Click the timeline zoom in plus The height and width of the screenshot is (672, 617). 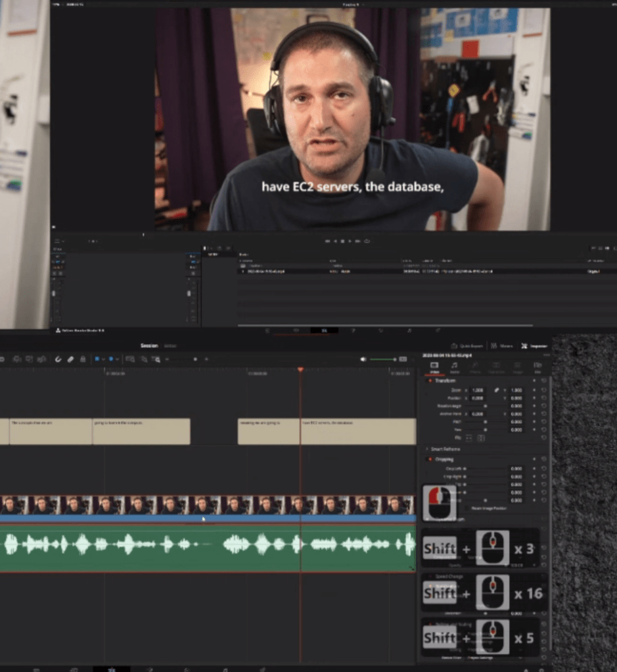pyautogui.click(x=206, y=359)
